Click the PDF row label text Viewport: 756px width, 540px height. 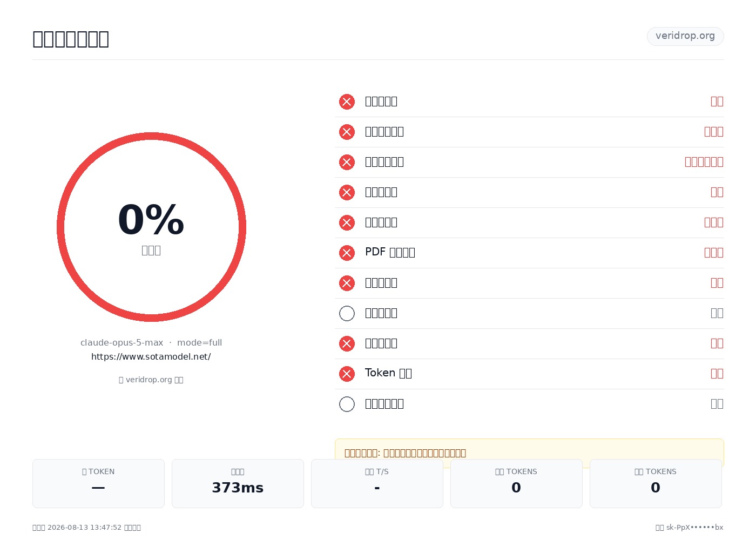coord(390,252)
